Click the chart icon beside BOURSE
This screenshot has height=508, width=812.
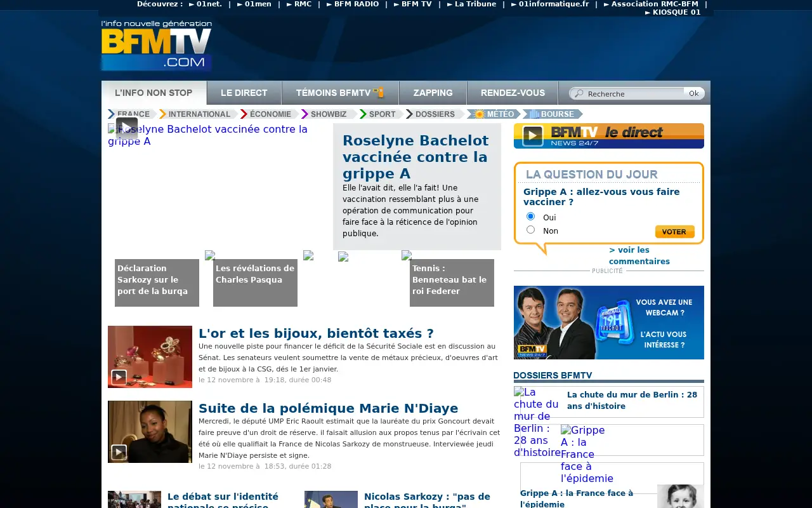[534, 114]
